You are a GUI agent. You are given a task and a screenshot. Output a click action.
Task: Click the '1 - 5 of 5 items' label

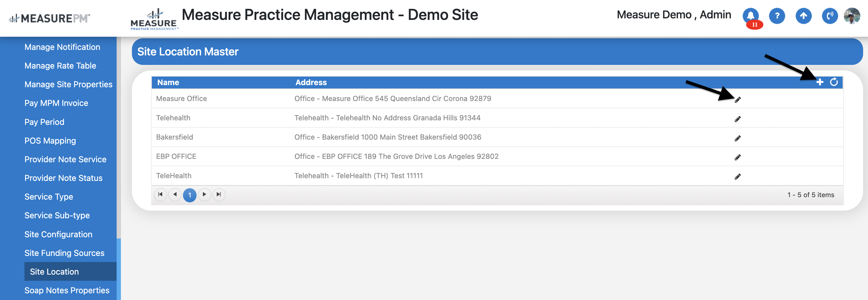point(810,195)
